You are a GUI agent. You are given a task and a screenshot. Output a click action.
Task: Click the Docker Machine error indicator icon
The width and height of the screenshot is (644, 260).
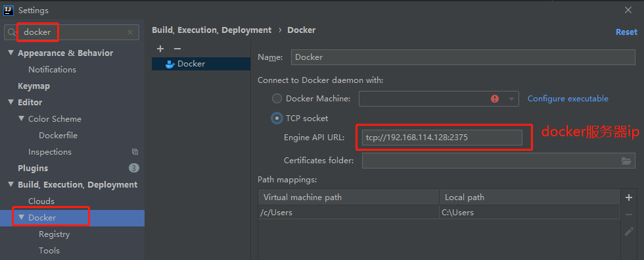494,99
